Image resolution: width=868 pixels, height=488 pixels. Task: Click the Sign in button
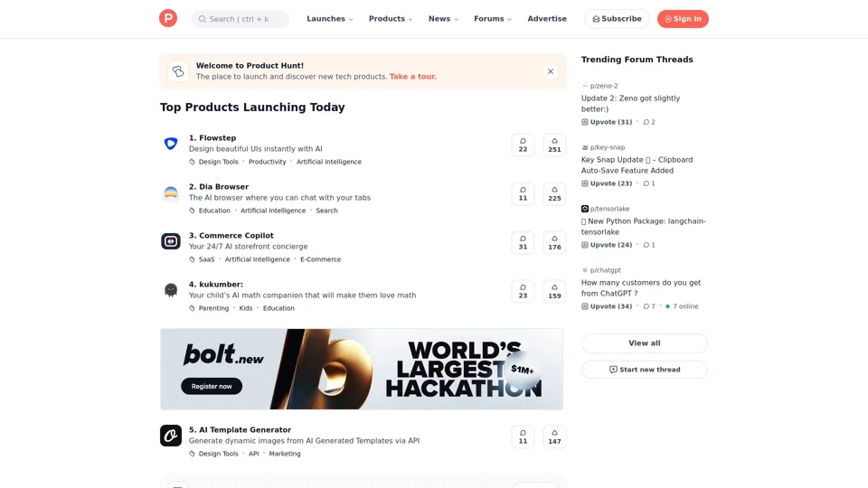click(x=683, y=19)
